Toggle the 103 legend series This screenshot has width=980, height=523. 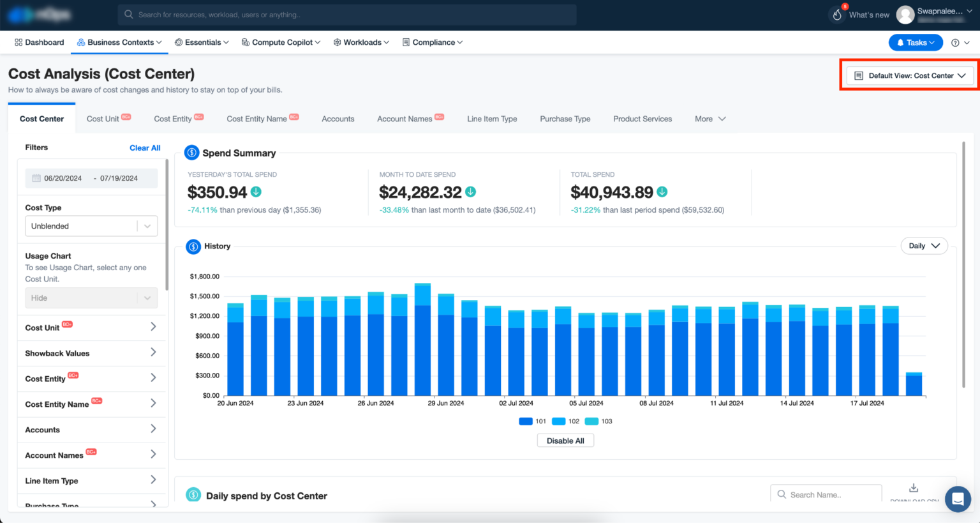pyautogui.click(x=598, y=421)
